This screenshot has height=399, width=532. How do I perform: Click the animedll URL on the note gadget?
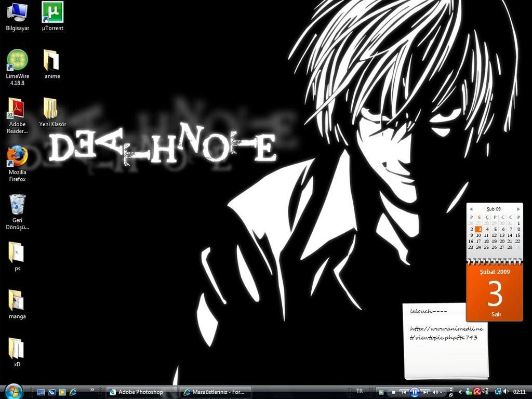(x=446, y=333)
